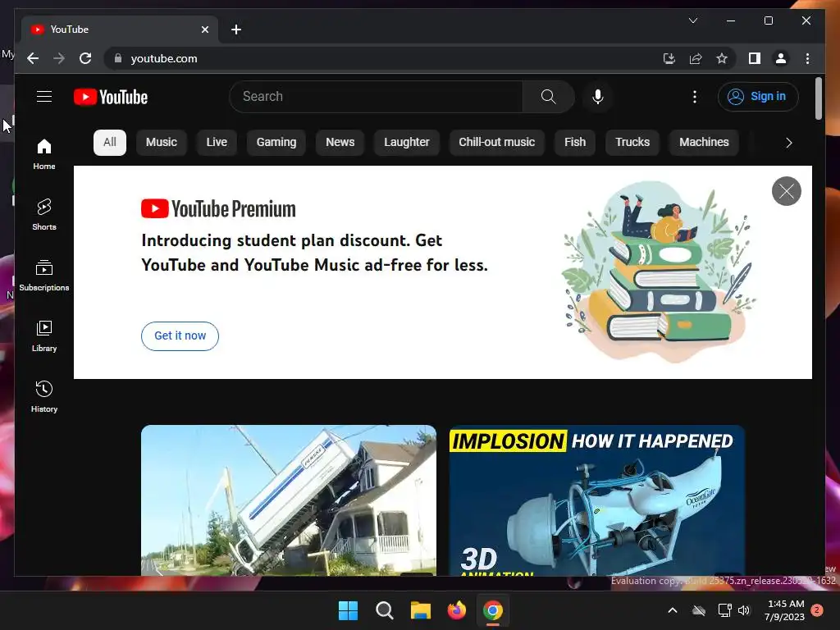Click the youtube.com address bar
The height and width of the screenshot is (630, 840).
coord(386,58)
